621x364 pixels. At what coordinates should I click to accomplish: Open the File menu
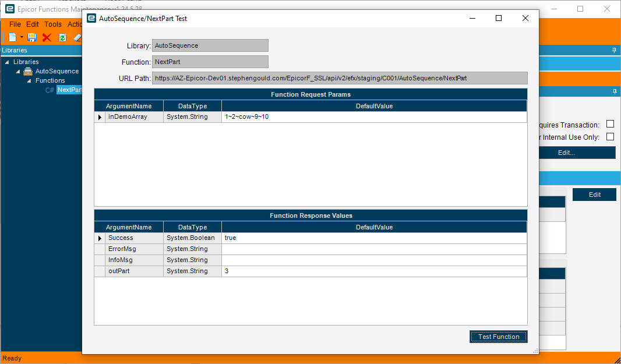point(15,24)
